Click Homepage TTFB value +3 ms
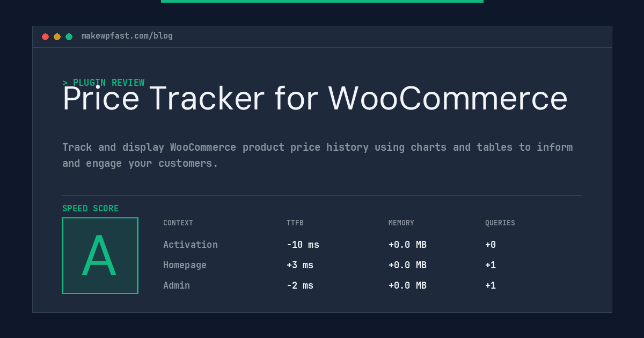The height and width of the screenshot is (338, 644). click(300, 265)
